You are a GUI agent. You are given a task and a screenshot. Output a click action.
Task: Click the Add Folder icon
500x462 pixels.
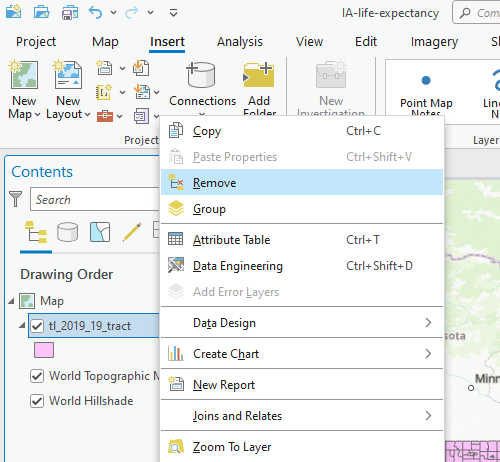pyautogui.click(x=259, y=75)
